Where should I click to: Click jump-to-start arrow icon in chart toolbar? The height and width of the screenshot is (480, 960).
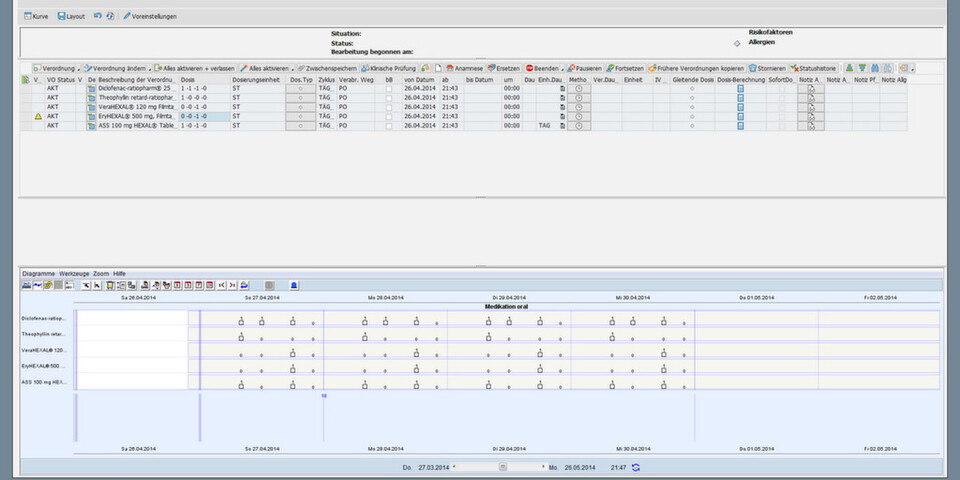(x=221, y=285)
